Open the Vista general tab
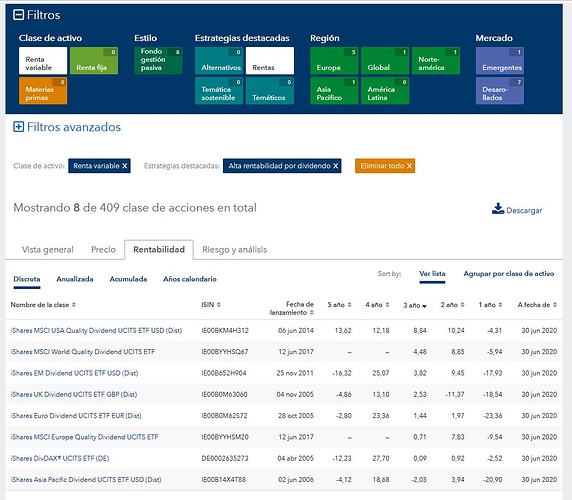The image size is (572, 500). pos(47,249)
